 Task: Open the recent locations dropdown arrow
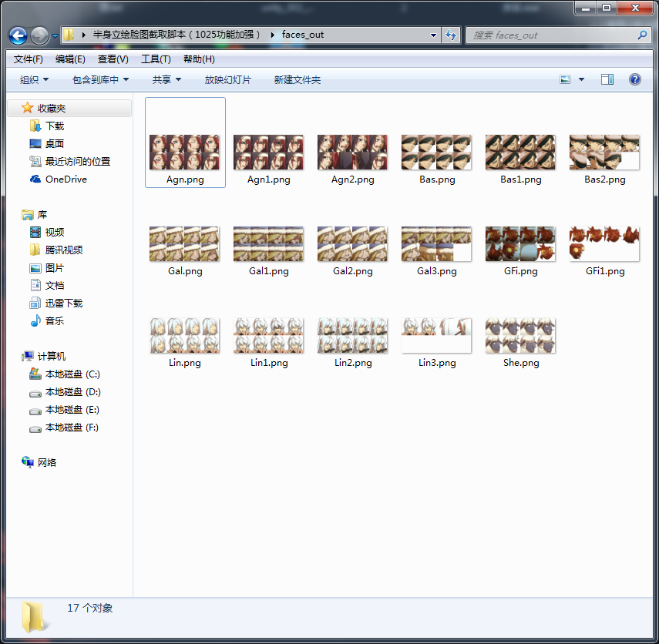55,36
